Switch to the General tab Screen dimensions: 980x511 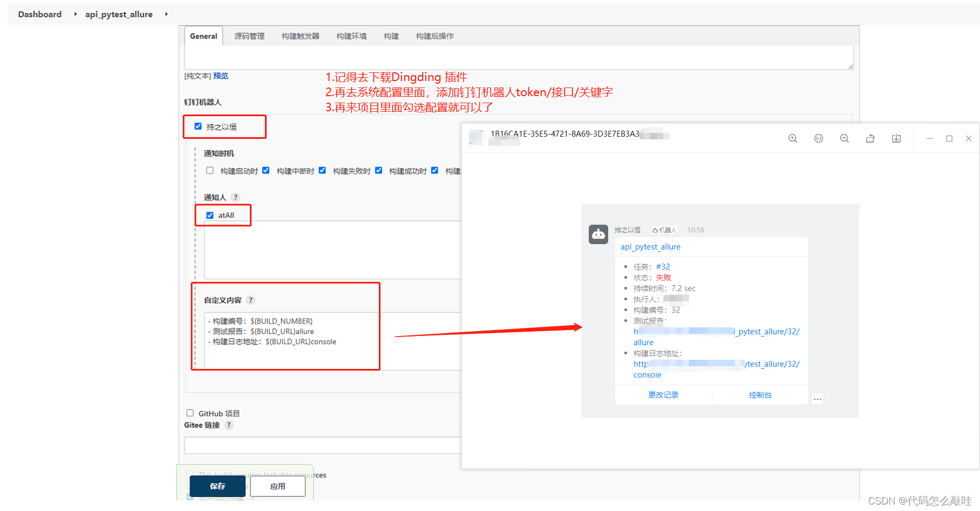click(x=203, y=36)
